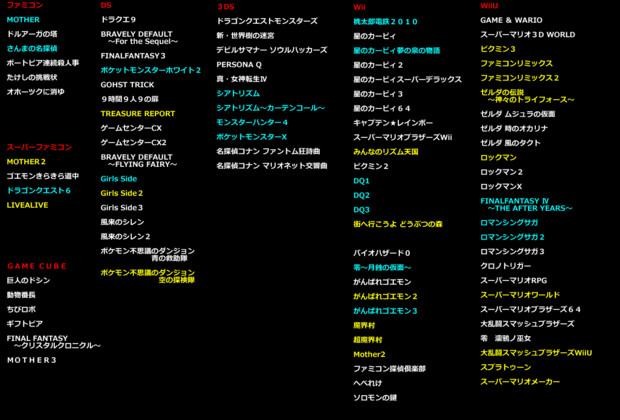Screen dimensions: 620x420
Task: Click ファミコンリミックス2 entry
Action: 520,78
